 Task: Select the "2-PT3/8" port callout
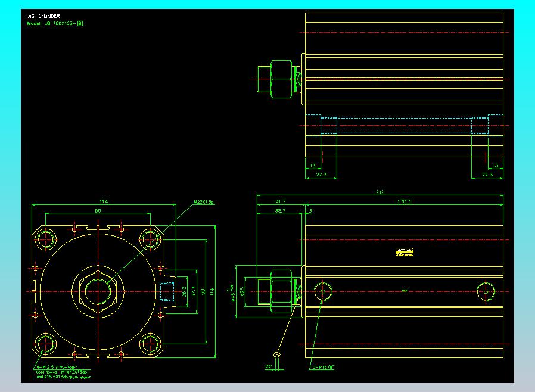pyautogui.click(x=324, y=368)
